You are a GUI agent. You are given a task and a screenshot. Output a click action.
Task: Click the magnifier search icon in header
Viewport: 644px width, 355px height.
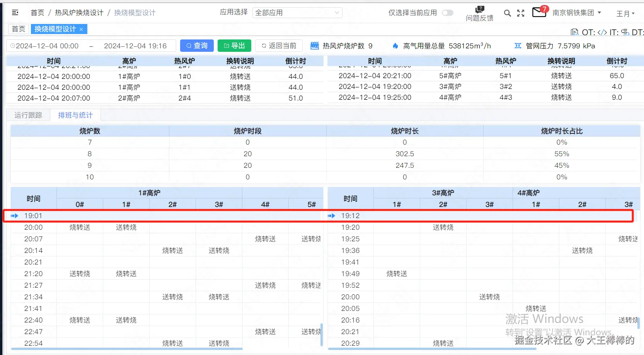[x=508, y=13]
